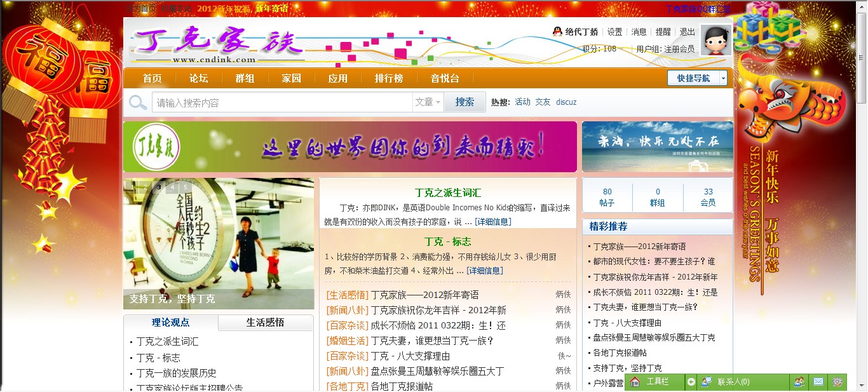Open the 联系人 chat icon

click(x=706, y=382)
